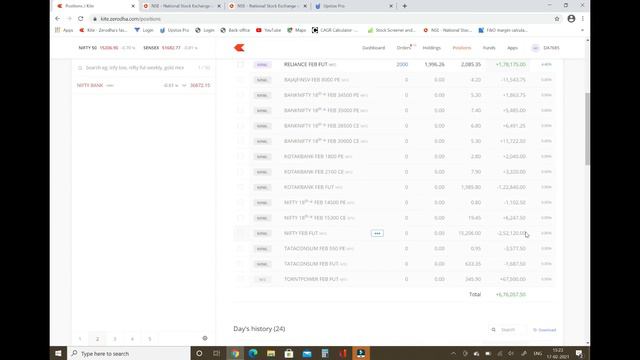Viewport: 640px width, 360px height.
Task: Show hidden system tray icons
Action: coord(453,353)
